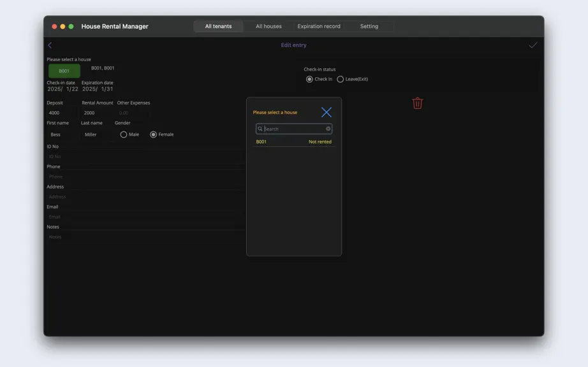The width and height of the screenshot is (588, 367).
Task: Click the Address input field
Action: [x=146, y=197]
